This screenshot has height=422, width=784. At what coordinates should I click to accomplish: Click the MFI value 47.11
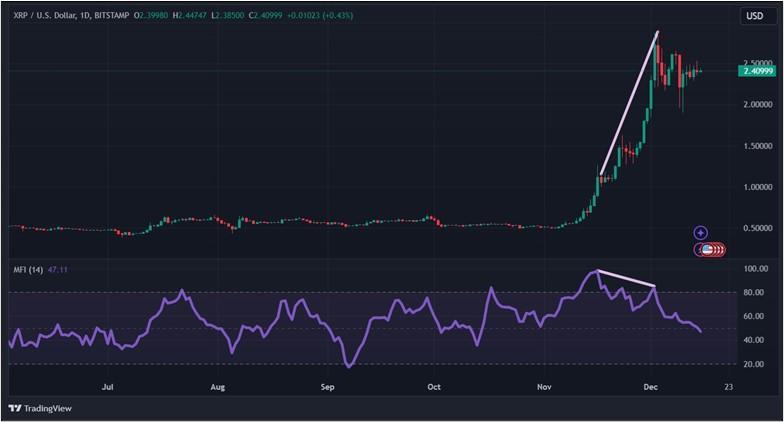tap(58, 270)
